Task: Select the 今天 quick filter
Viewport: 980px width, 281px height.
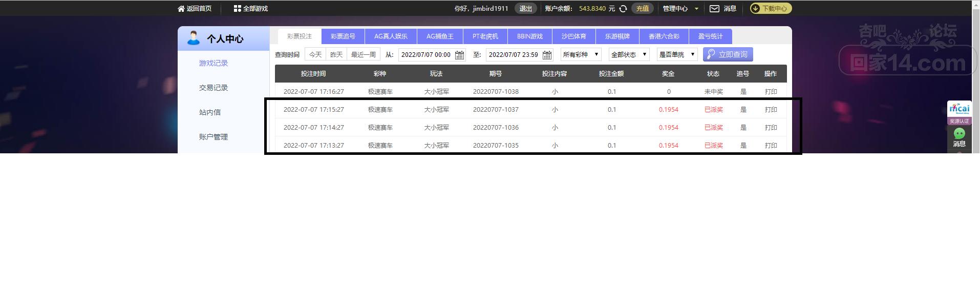Action: (315, 54)
